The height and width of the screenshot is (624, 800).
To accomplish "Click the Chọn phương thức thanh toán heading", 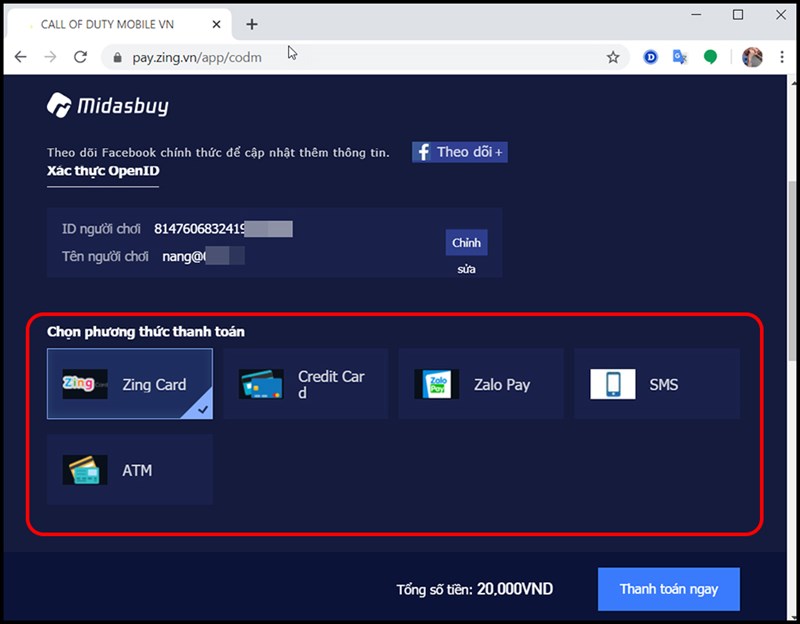I will 146,332.
